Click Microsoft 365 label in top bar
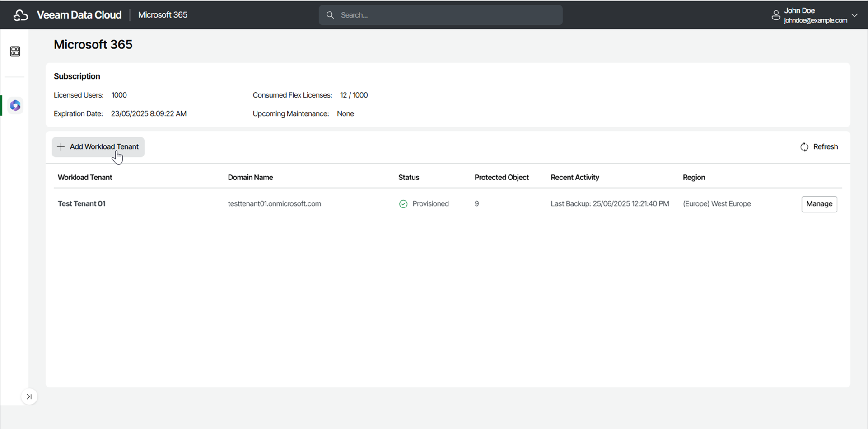 coord(163,15)
